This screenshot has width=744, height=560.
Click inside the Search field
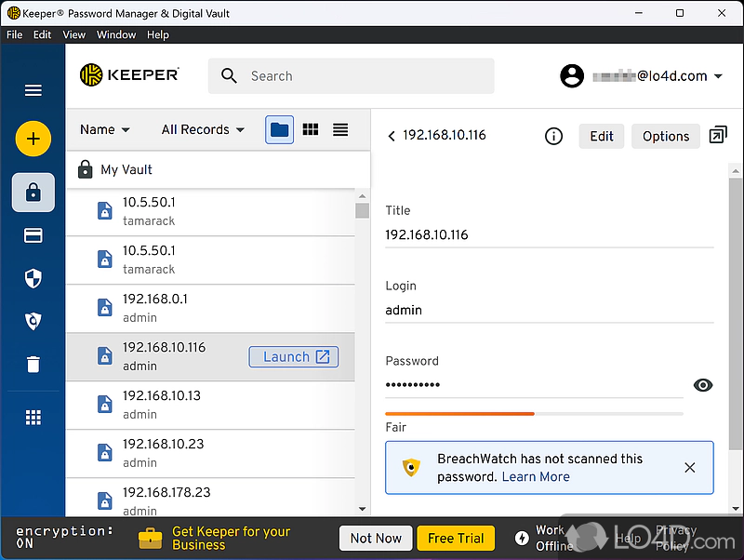[x=363, y=76]
